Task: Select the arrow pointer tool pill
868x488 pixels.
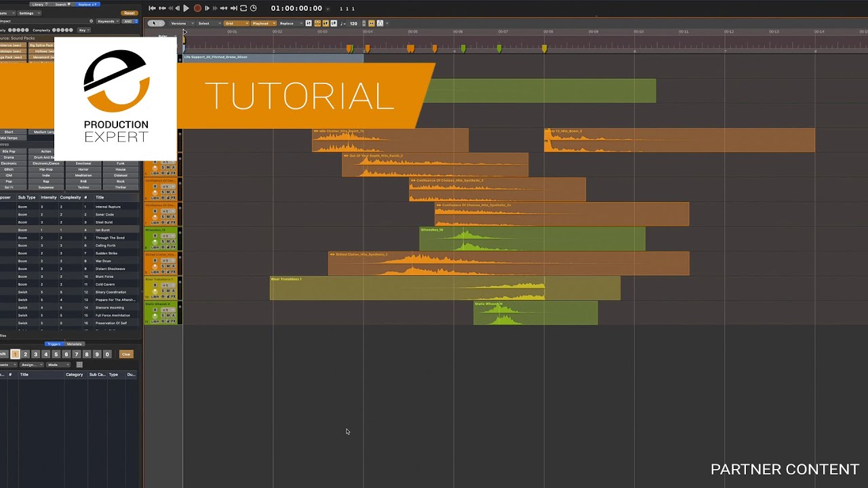Action: coord(156,23)
